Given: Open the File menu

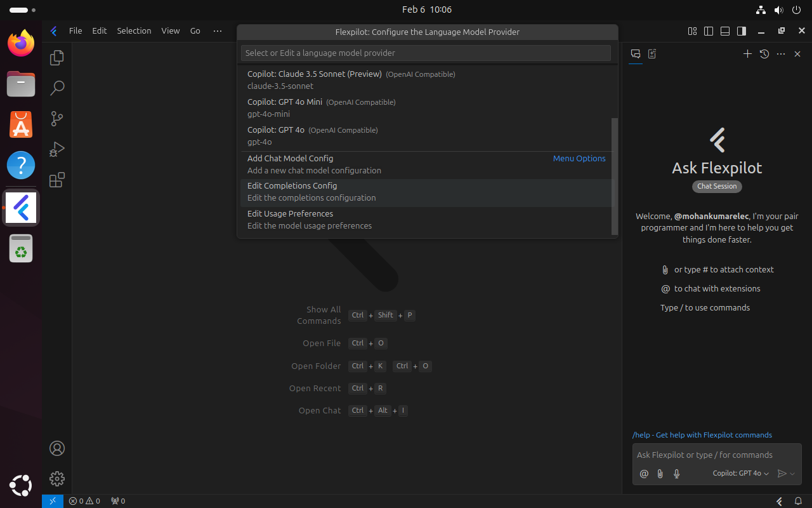Looking at the screenshot, I should coord(75,30).
